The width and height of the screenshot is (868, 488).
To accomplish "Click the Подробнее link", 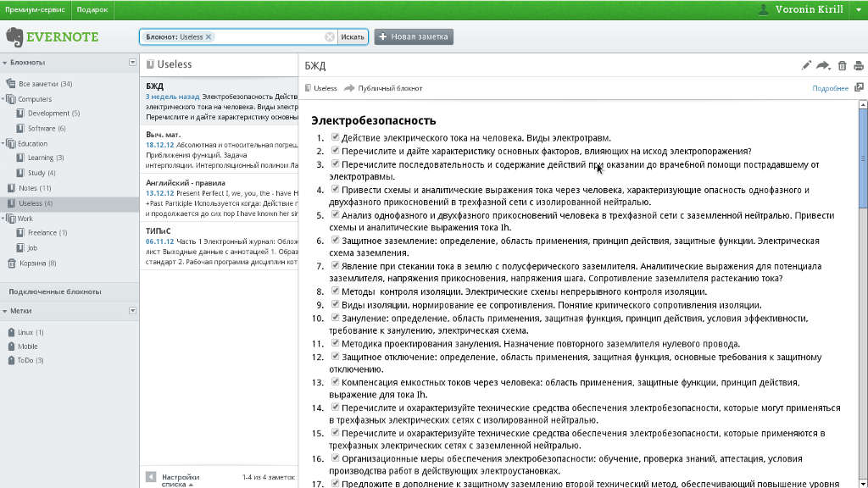I will tap(830, 88).
